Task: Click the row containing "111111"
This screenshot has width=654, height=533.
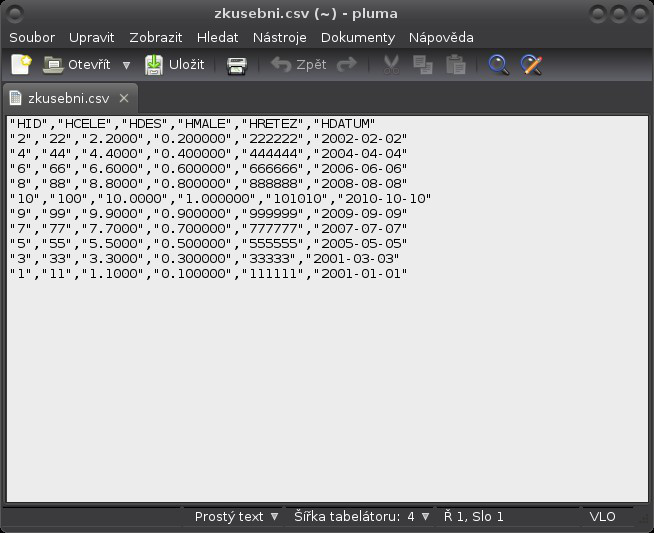Action: tap(208, 274)
